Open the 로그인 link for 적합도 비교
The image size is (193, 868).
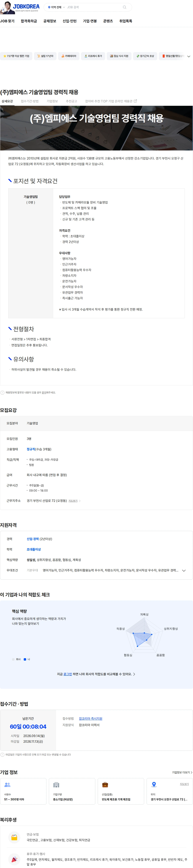coord(68,674)
